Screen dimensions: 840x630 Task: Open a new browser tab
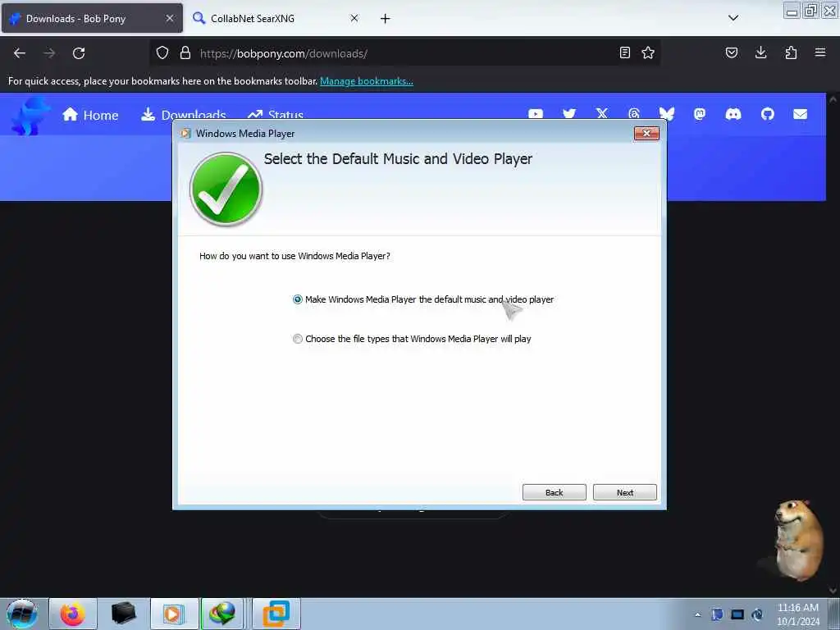386,19
